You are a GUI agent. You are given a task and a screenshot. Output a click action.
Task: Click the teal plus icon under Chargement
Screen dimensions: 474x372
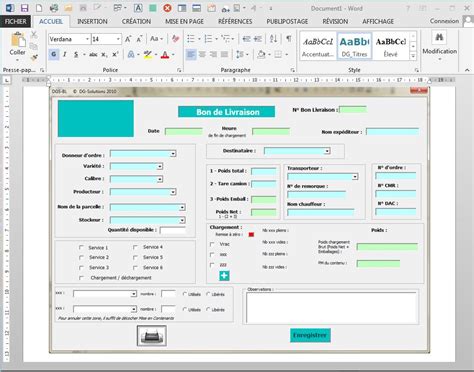224,276
